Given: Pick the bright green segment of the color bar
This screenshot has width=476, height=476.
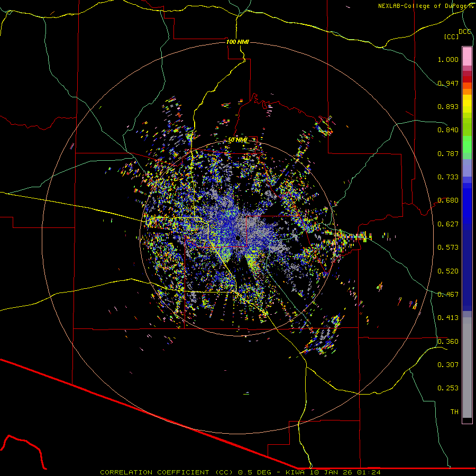Looking at the screenshot, I should 467,144.
